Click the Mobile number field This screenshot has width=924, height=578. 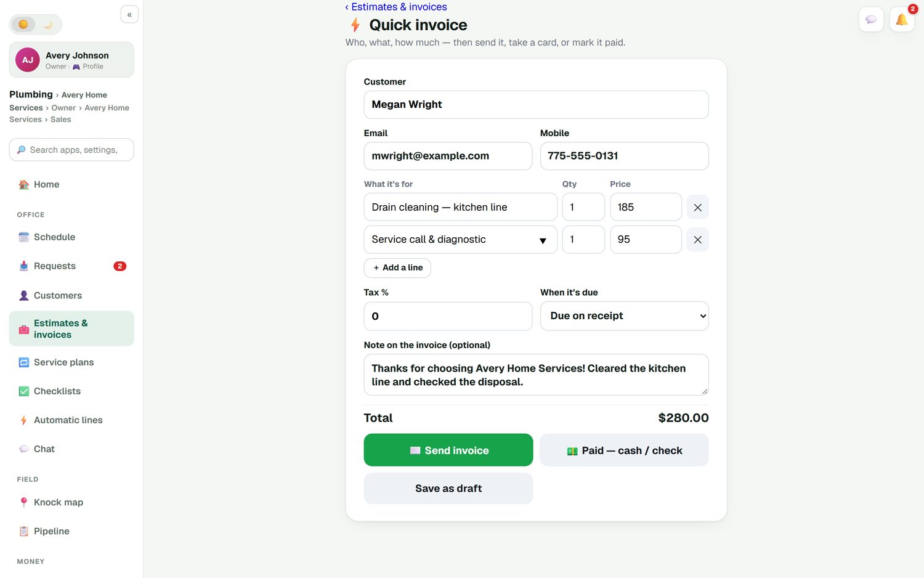pos(624,156)
